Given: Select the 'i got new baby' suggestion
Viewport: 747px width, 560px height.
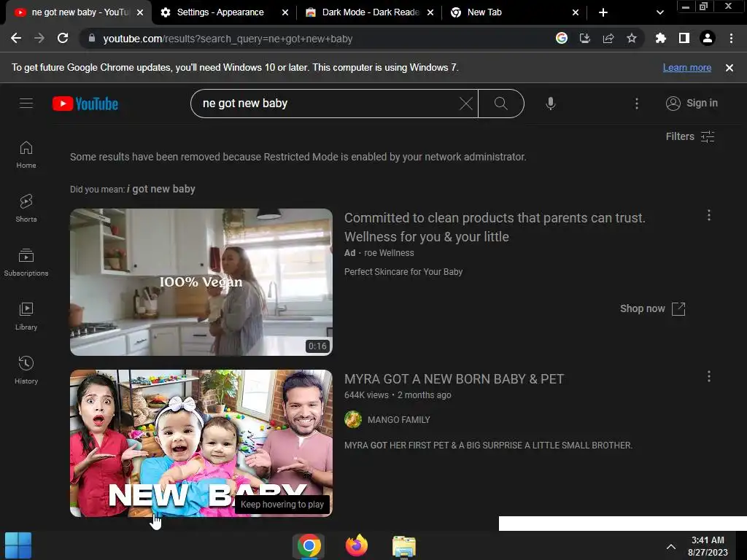Looking at the screenshot, I should click(161, 189).
